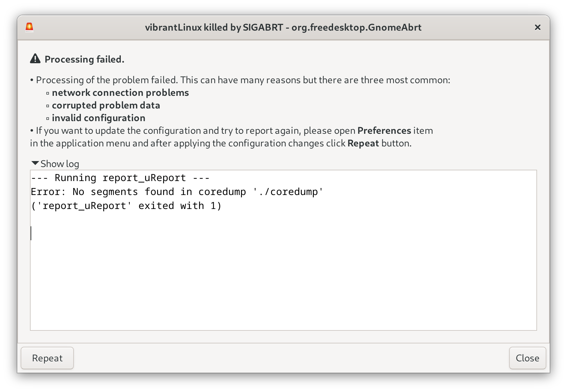
Task: Click the Repeat button
Action: point(47,358)
